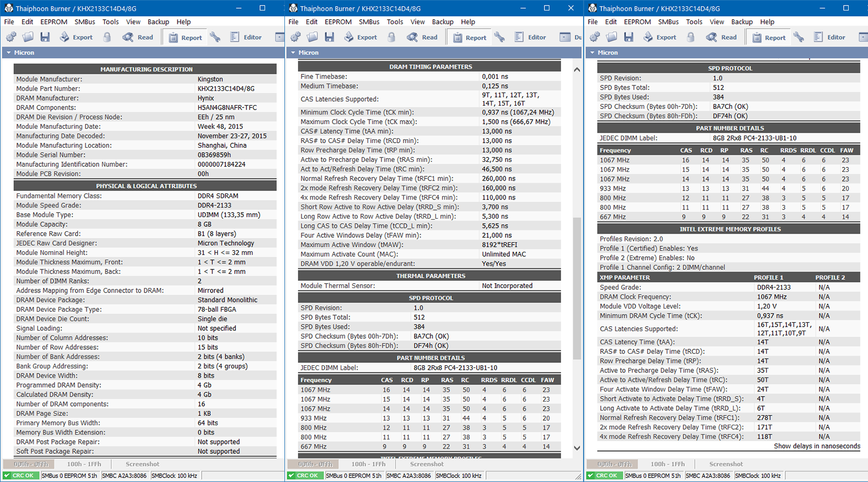Open the Edit menu in right window
Viewport: 868px width, 482px height.
pyautogui.click(x=611, y=22)
